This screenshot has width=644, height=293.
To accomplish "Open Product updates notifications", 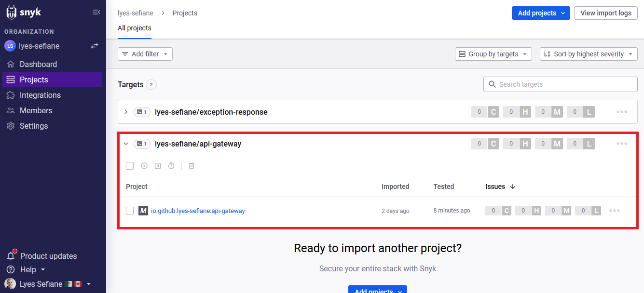I will coord(42,256).
